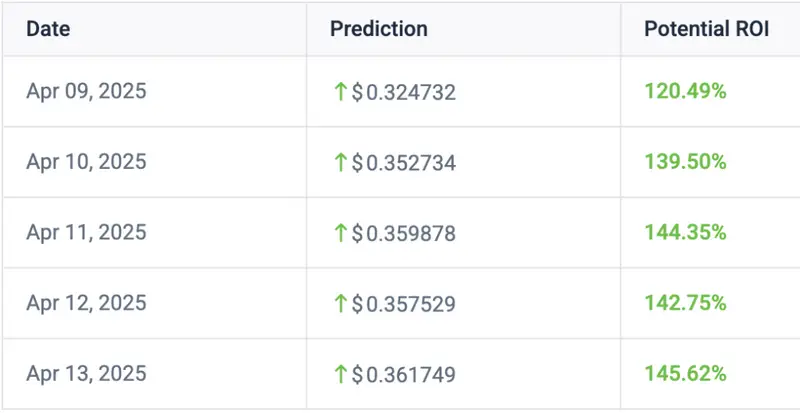Click the green up arrow beside $0.357529
Viewport: 800px width, 413px height.
tap(340, 304)
